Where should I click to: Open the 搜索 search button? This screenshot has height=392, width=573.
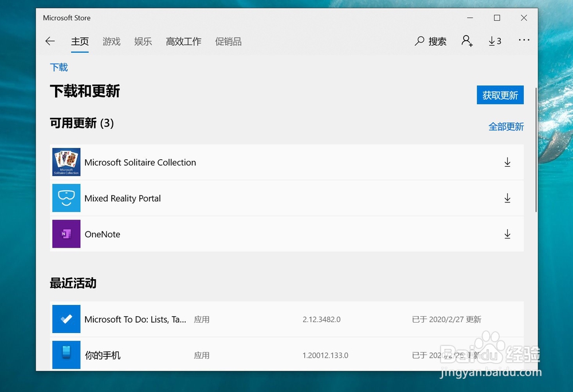(x=430, y=41)
